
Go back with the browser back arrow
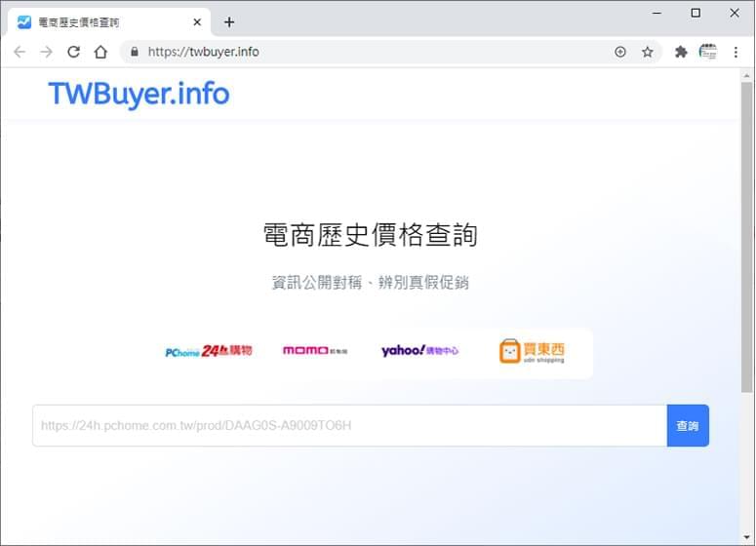[20, 52]
